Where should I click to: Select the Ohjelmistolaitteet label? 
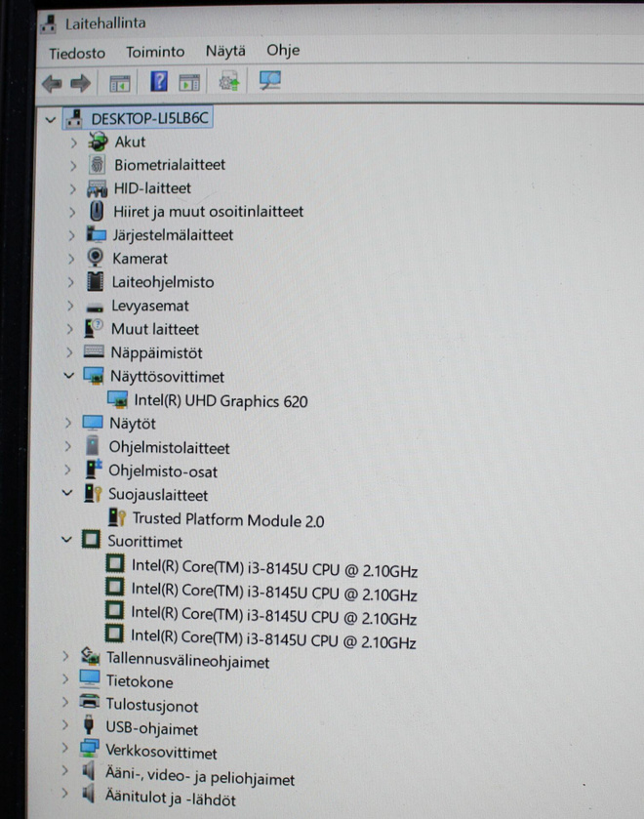(169, 448)
